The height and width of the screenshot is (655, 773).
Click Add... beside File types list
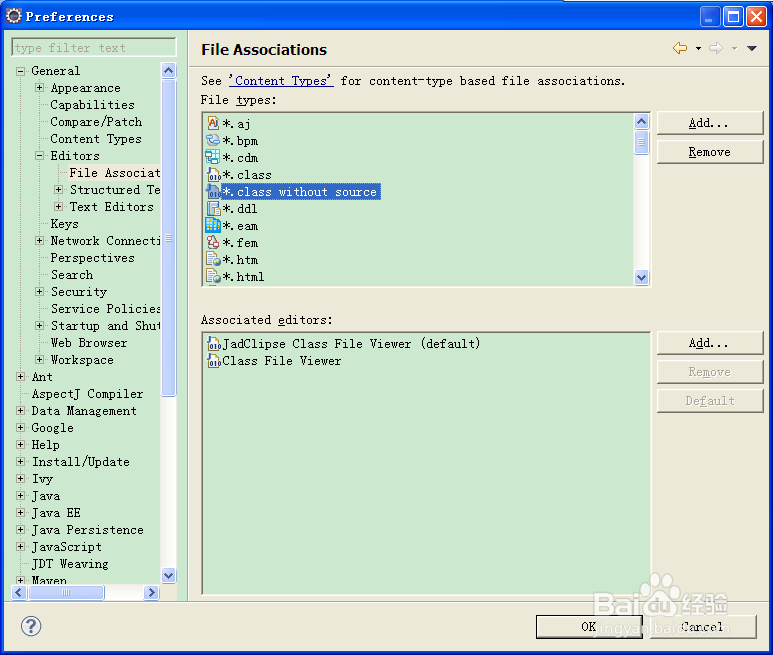point(710,123)
